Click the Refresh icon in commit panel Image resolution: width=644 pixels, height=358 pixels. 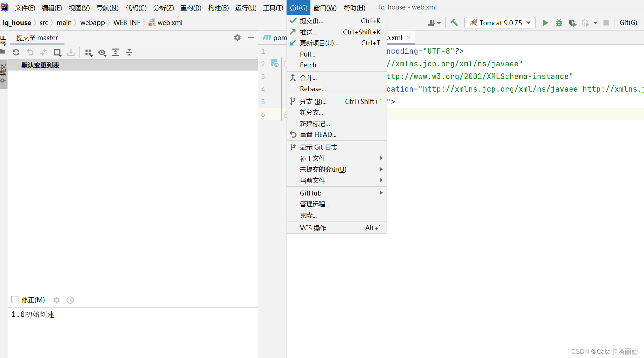16,53
